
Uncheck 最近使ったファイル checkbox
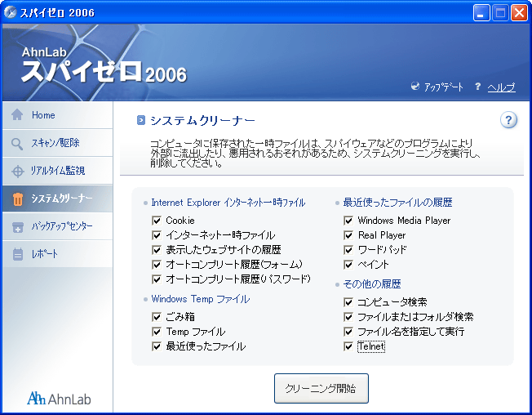(x=157, y=346)
